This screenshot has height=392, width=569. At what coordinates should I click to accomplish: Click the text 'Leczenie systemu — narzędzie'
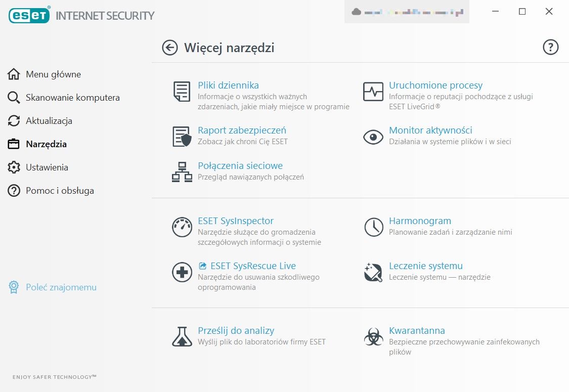click(440, 277)
